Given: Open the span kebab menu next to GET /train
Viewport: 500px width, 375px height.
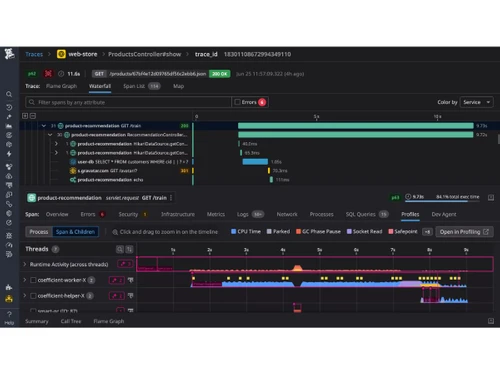Looking at the screenshot, I should pos(171,198).
